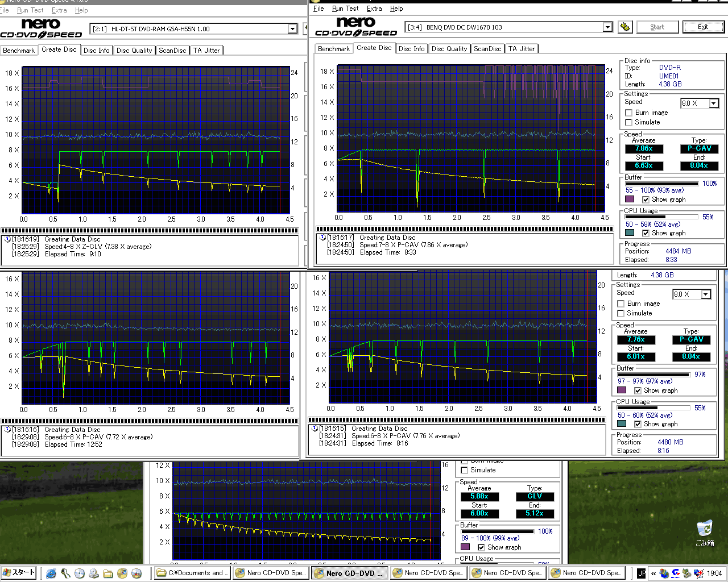This screenshot has width=728, height=582.
Task: Click the JP language indicator in the system tray
Action: (x=642, y=573)
